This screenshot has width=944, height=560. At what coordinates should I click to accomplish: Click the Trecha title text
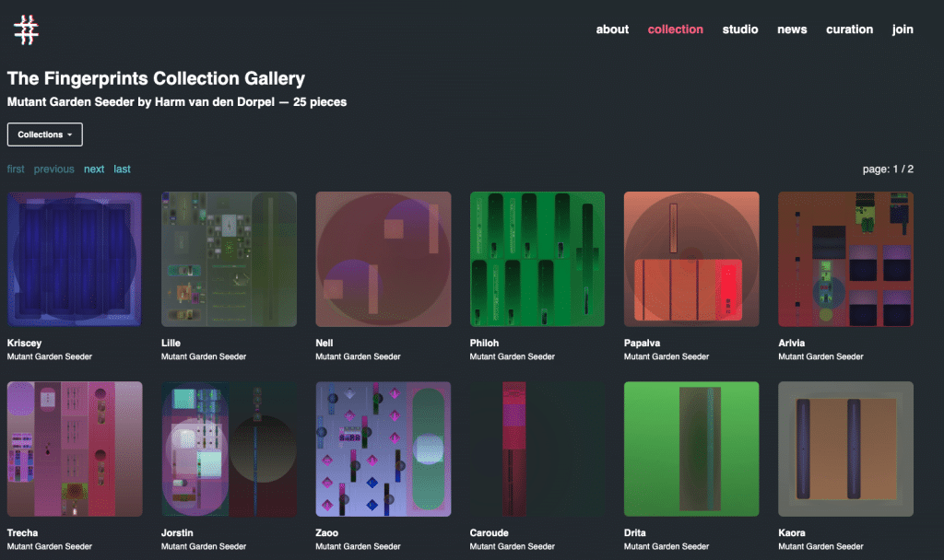[22, 533]
